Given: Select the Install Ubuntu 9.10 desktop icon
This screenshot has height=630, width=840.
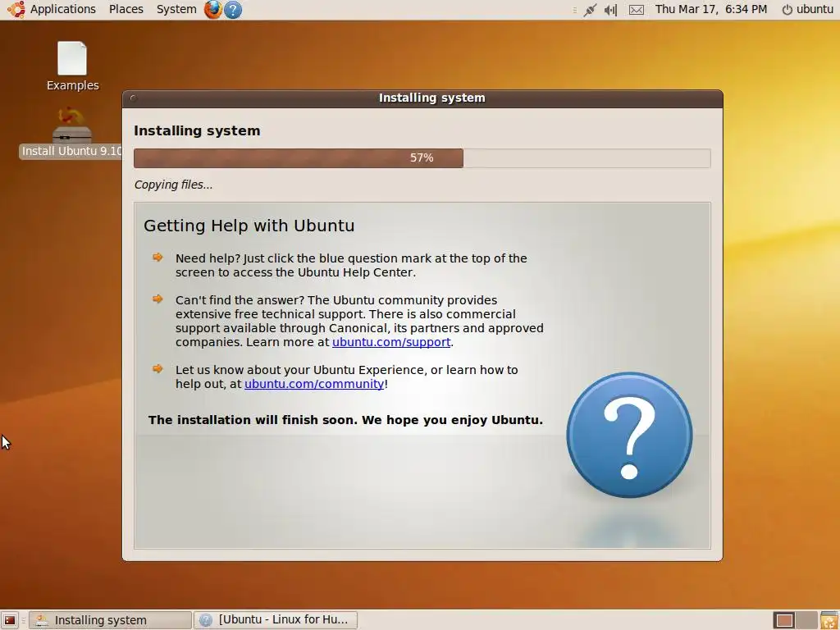Looking at the screenshot, I should (72, 133).
